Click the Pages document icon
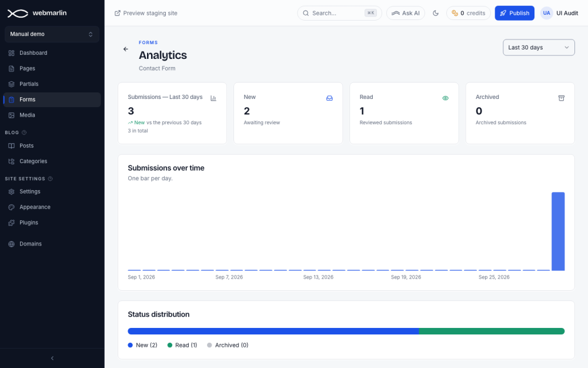Screen dimensions: 588x368 (12, 69)
